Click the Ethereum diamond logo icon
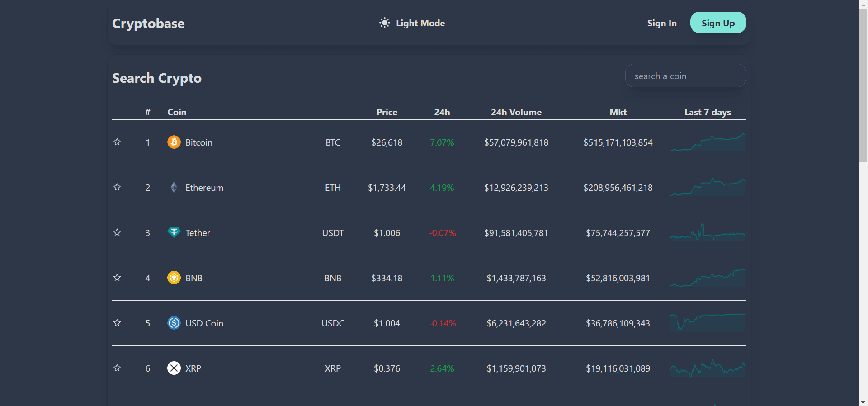Image resolution: width=868 pixels, height=406 pixels. coord(174,187)
